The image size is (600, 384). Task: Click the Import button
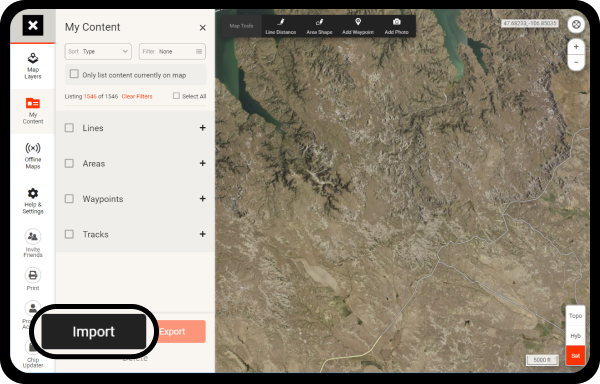(x=94, y=332)
